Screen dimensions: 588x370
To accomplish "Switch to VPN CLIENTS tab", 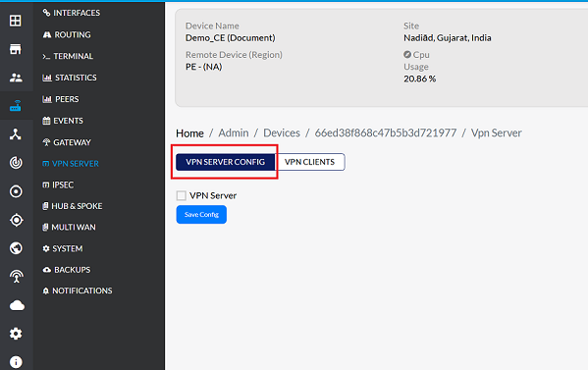I will click(310, 162).
